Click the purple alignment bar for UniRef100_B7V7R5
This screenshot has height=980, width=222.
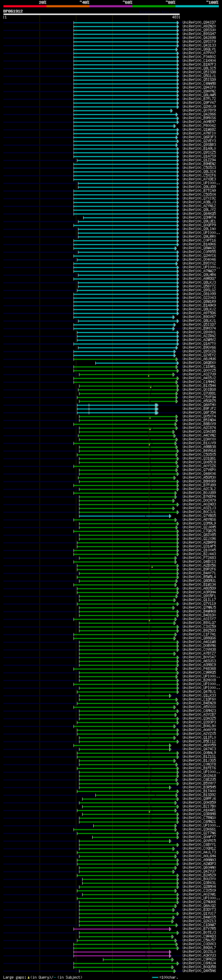[x=122, y=929]
